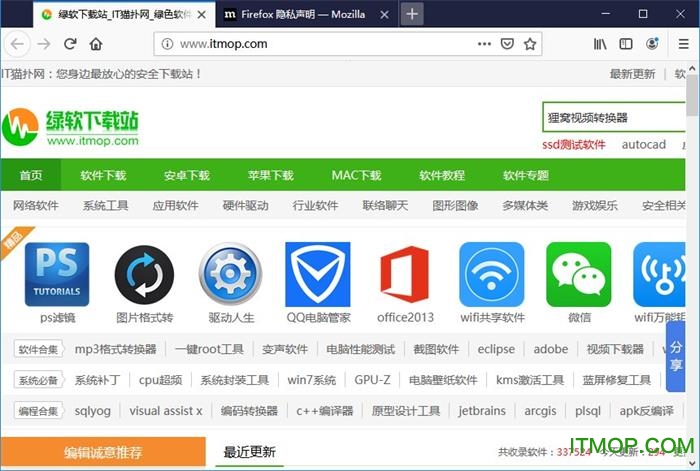Click the blue 分享 side button
The width and height of the screenshot is (700, 471).
(x=675, y=356)
